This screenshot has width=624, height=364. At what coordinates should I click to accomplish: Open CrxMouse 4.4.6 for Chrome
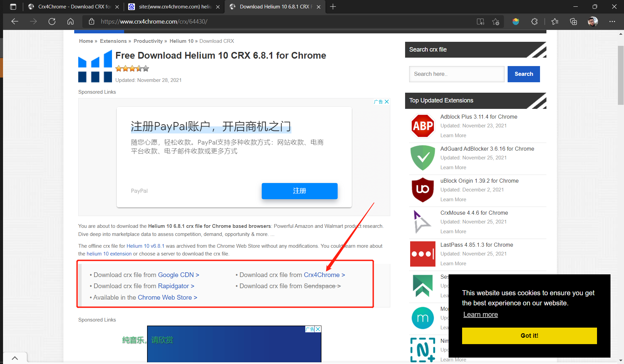[x=474, y=213]
